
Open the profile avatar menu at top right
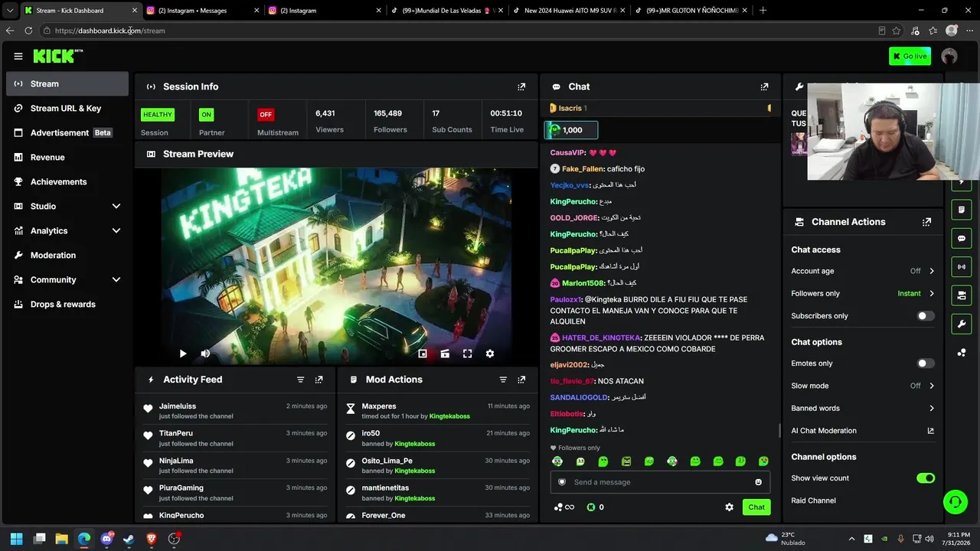949,56
